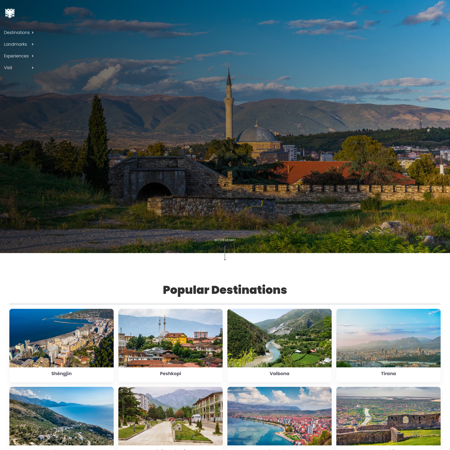Expand the arrow beside Experiences

[x=33, y=56]
